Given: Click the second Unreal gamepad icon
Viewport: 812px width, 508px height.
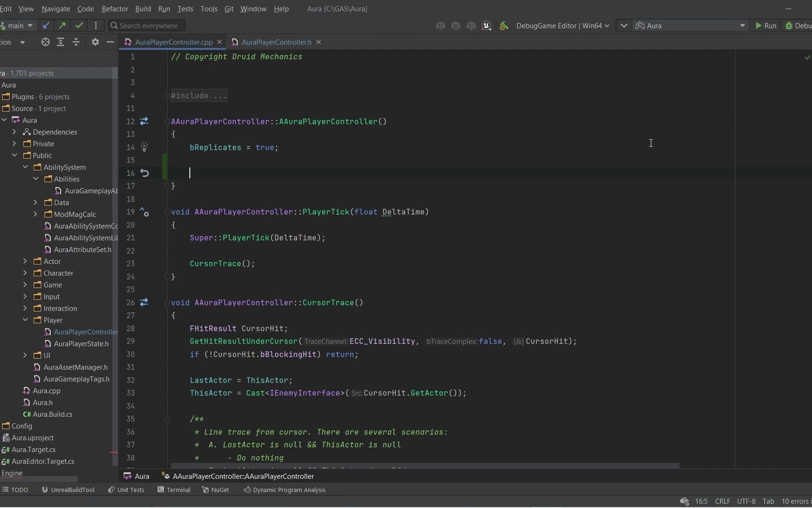Looking at the screenshot, I should click(x=455, y=26).
